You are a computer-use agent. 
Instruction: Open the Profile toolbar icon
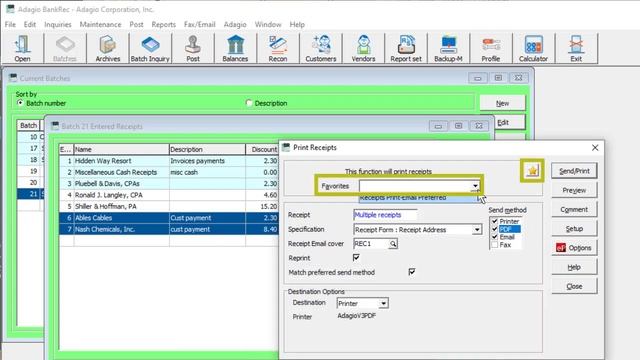pos(491,49)
